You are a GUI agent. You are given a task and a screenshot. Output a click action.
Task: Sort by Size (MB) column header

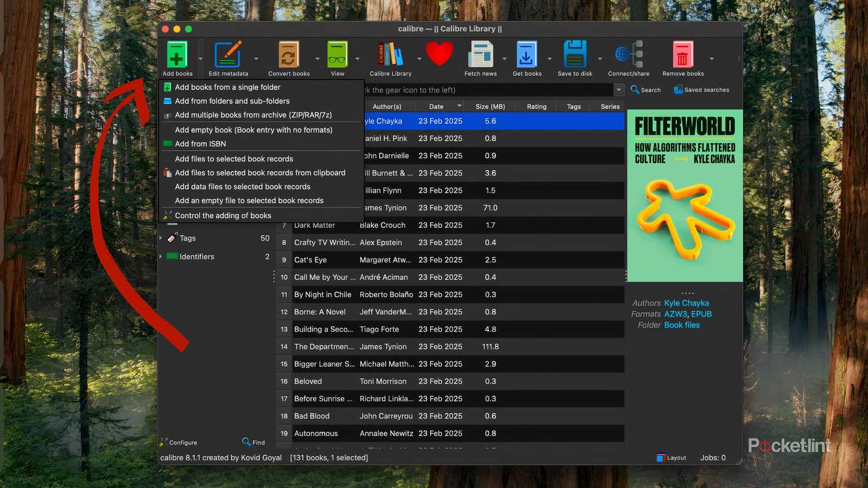(x=490, y=106)
